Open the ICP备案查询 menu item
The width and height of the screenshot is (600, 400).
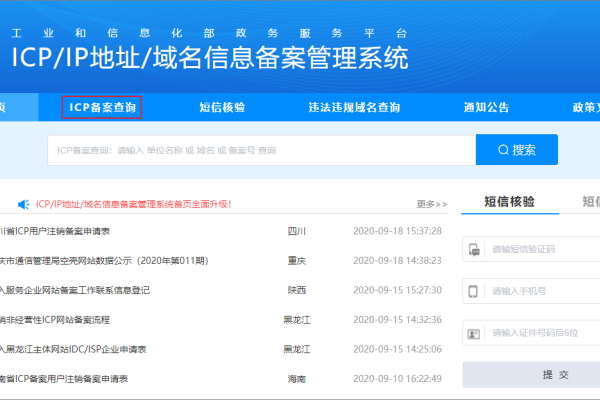click(x=102, y=107)
